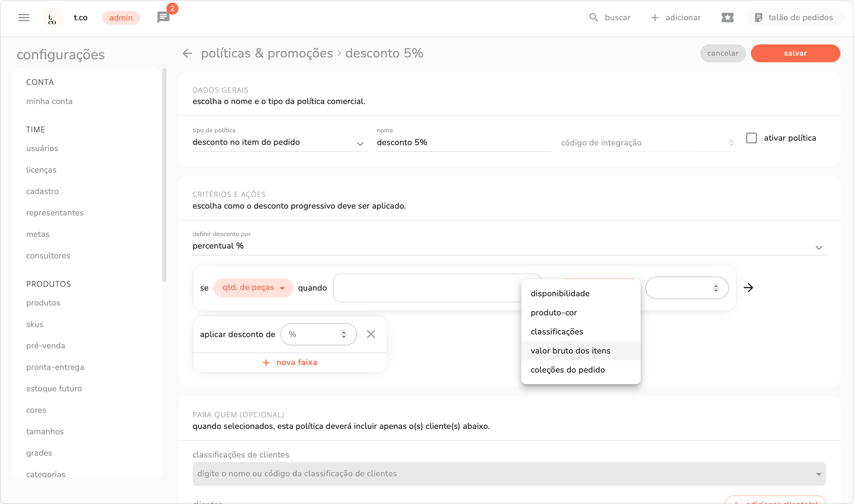The width and height of the screenshot is (854, 504).
Task: Click the right arrow next to the criteria row
Action: point(748,288)
